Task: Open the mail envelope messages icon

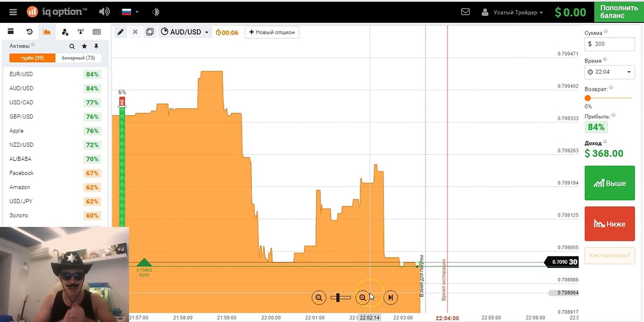Action: pyautogui.click(x=465, y=12)
